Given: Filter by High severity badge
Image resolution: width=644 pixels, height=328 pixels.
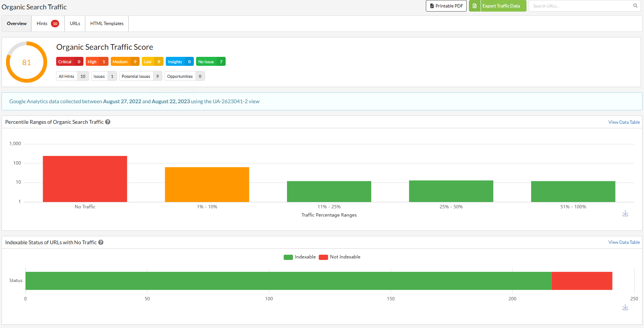Looking at the screenshot, I should (x=97, y=62).
